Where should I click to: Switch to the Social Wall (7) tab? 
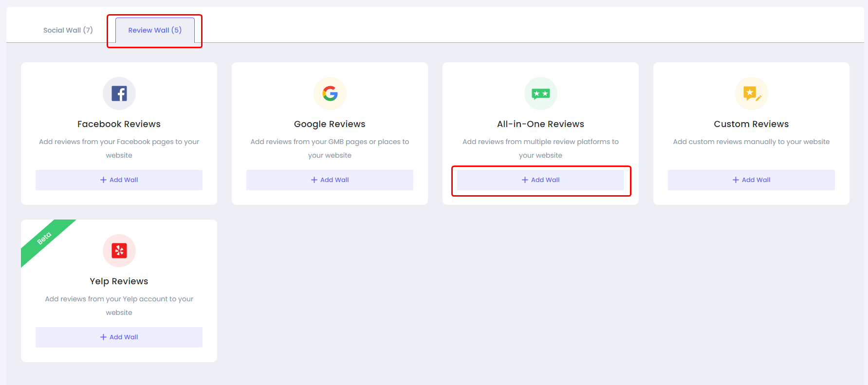pos(68,30)
